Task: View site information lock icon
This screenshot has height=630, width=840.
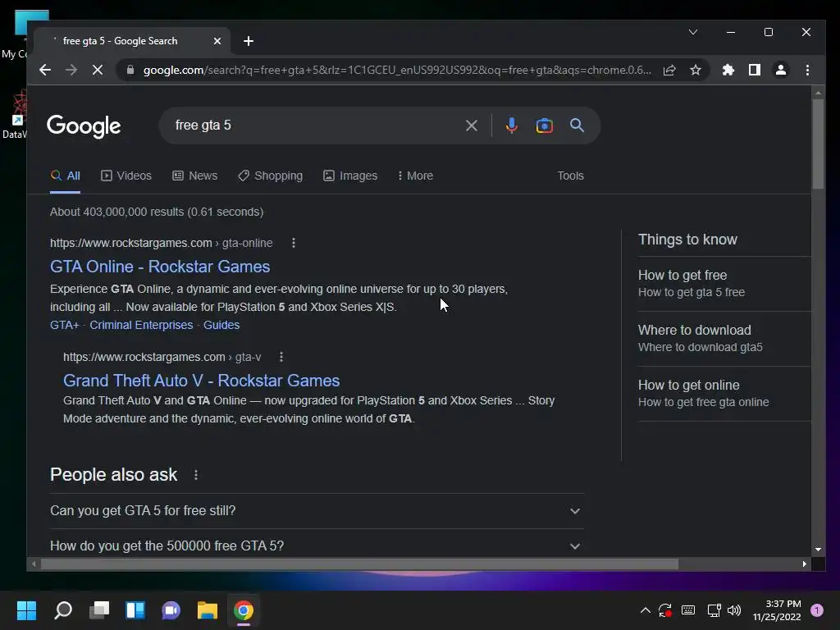Action: [x=130, y=71]
